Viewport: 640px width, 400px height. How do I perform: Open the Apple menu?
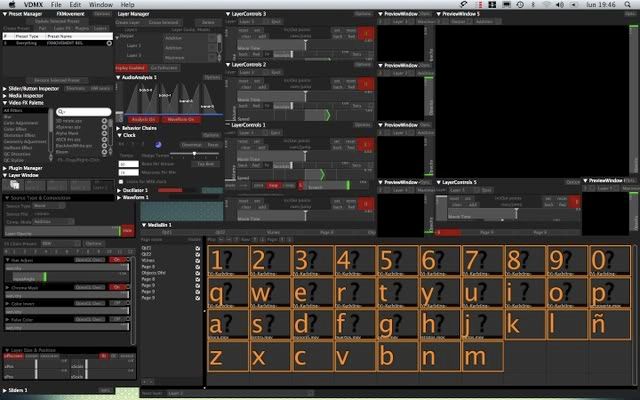pyautogui.click(x=10, y=5)
